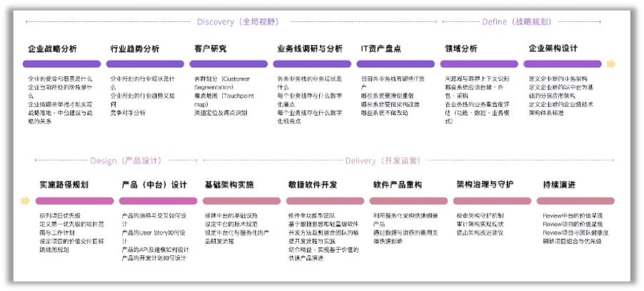The height and width of the screenshot is (291, 644).
Task: Click the purple bar under 领域分析
Action: tap(479, 64)
